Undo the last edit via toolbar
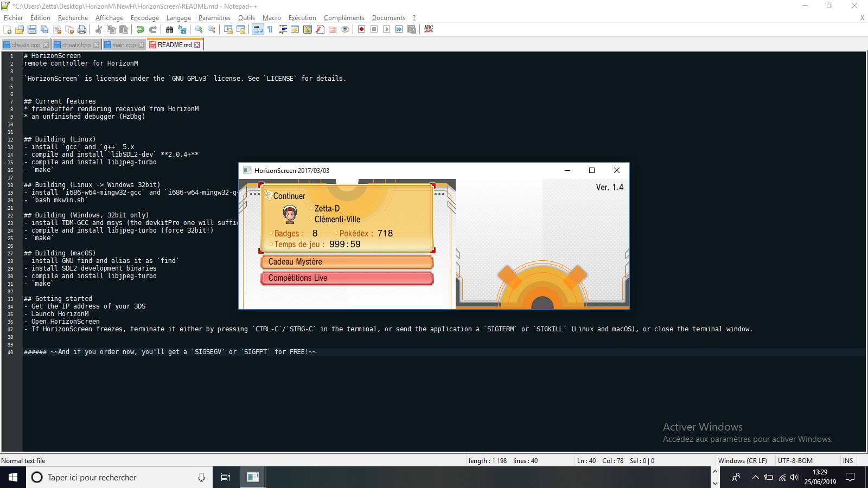This screenshot has height=488, width=868. pos(141,29)
